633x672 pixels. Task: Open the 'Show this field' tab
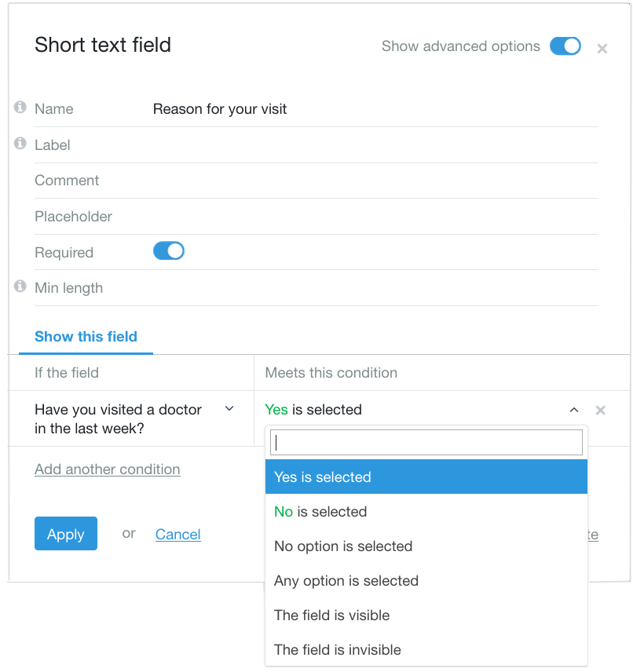pyautogui.click(x=86, y=337)
